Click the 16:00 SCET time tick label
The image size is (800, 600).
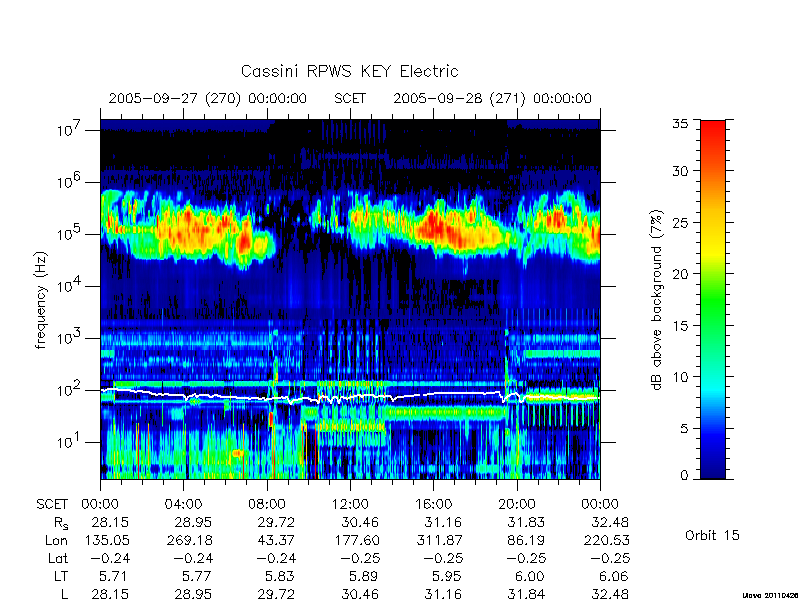coord(433,504)
